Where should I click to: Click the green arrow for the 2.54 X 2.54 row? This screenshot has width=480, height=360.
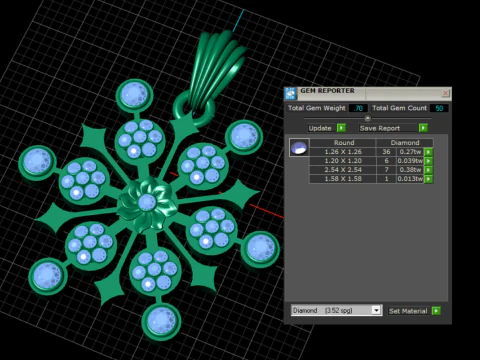tap(428, 170)
